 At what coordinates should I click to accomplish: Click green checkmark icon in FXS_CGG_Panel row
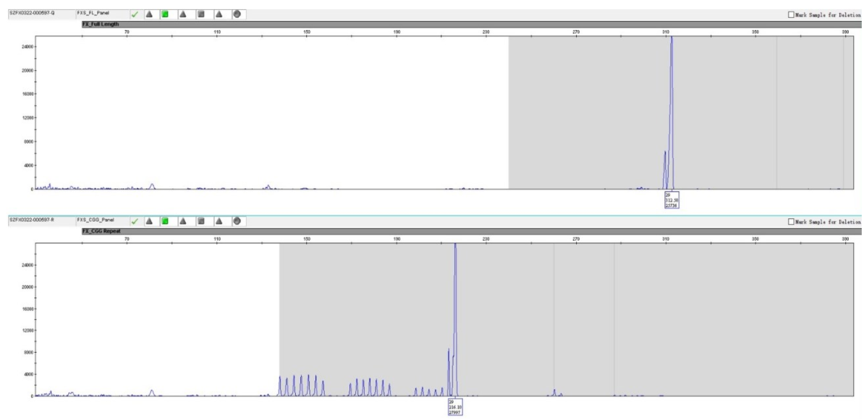tap(136, 221)
